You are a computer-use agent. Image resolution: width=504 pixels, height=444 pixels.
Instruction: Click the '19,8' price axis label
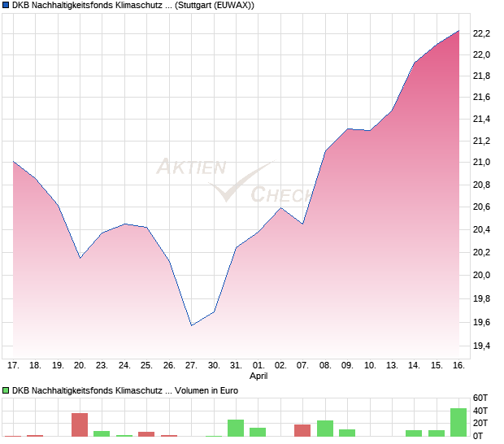point(481,299)
